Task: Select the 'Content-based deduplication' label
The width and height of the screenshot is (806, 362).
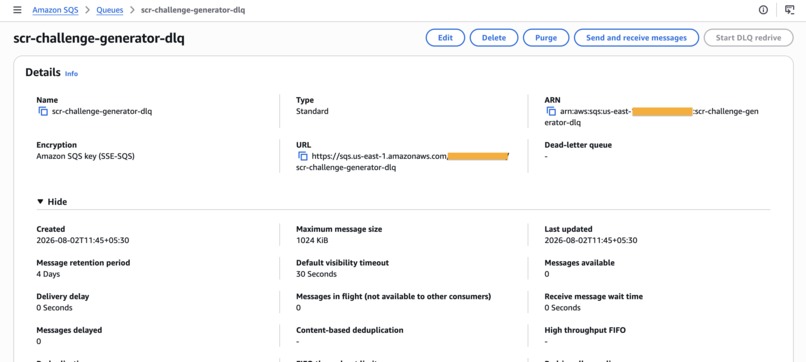Action: (350, 330)
